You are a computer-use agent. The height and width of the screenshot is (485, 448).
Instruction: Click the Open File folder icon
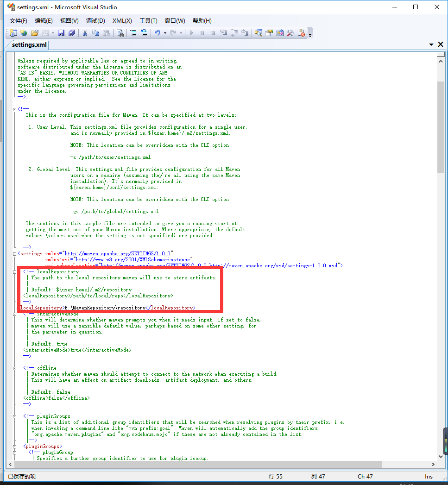pyautogui.click(x=35, y=33)
